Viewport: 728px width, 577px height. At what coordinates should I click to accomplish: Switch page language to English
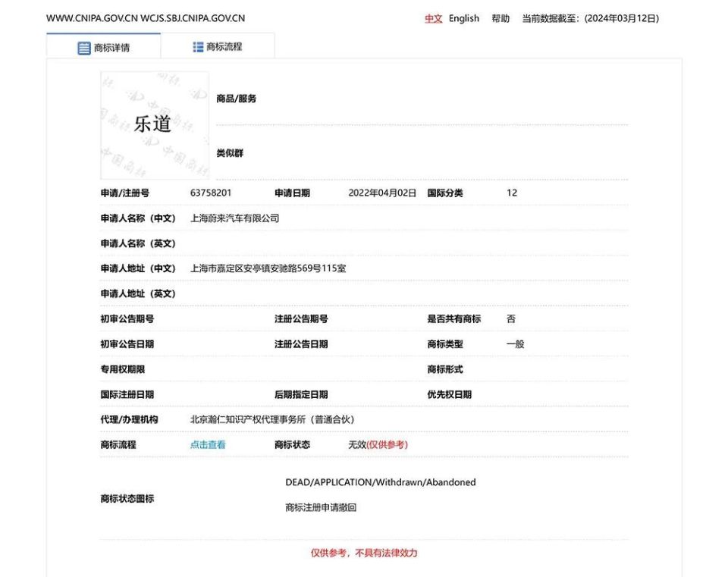(463, 18)
